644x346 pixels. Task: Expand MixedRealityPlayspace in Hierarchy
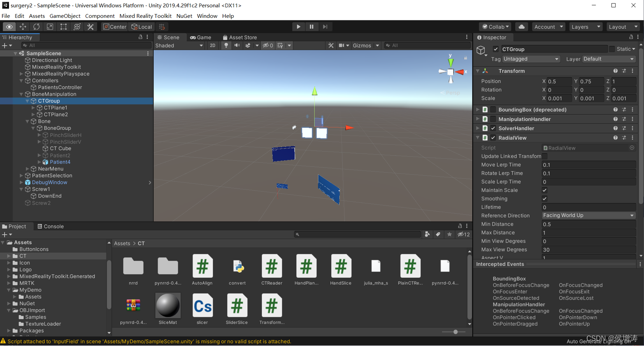(21, 74)
